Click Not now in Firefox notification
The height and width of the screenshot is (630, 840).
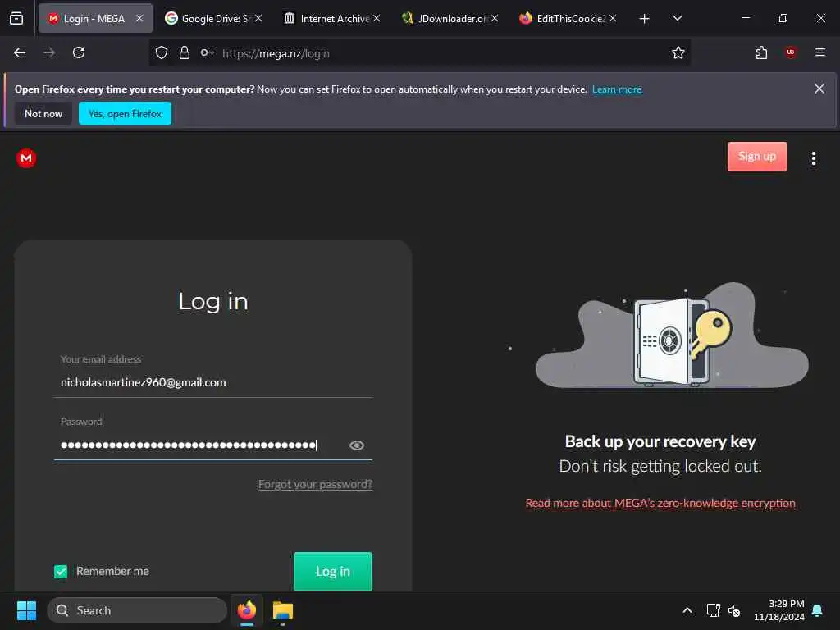(43, 113)
